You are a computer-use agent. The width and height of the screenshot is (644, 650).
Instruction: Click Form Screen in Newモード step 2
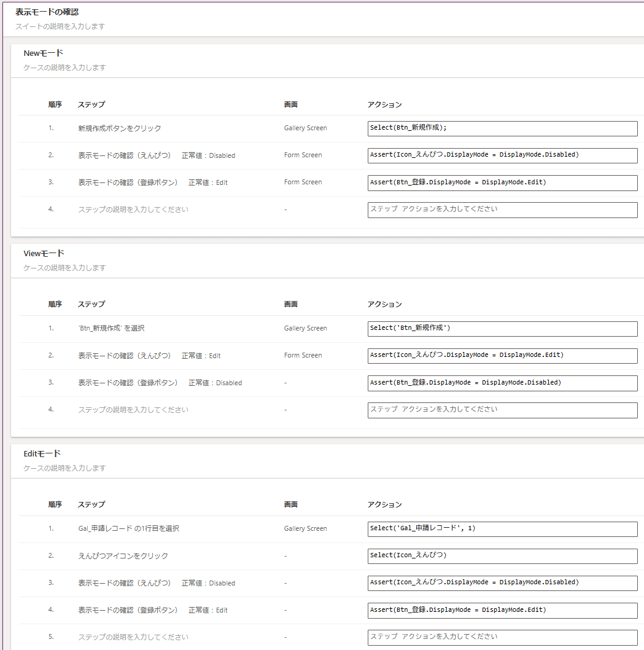[x=303, y=155]
